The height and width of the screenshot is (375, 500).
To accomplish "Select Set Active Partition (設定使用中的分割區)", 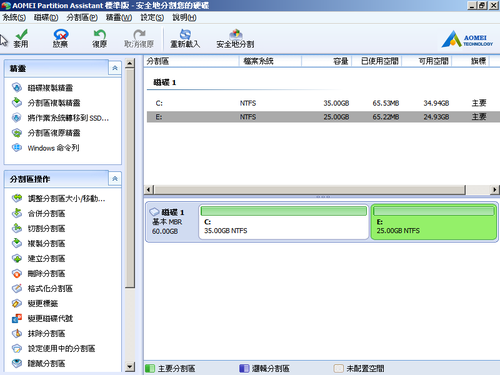I will tap(61, 348).
